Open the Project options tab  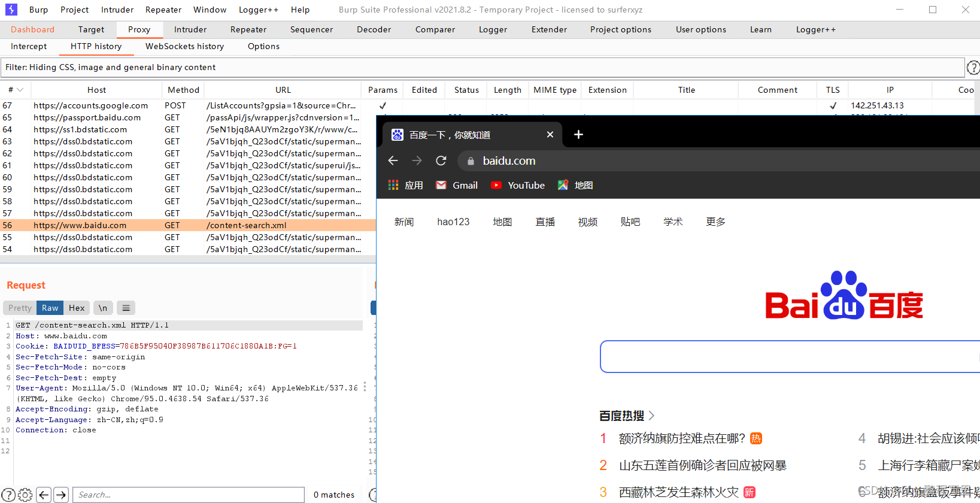(621, 29)
